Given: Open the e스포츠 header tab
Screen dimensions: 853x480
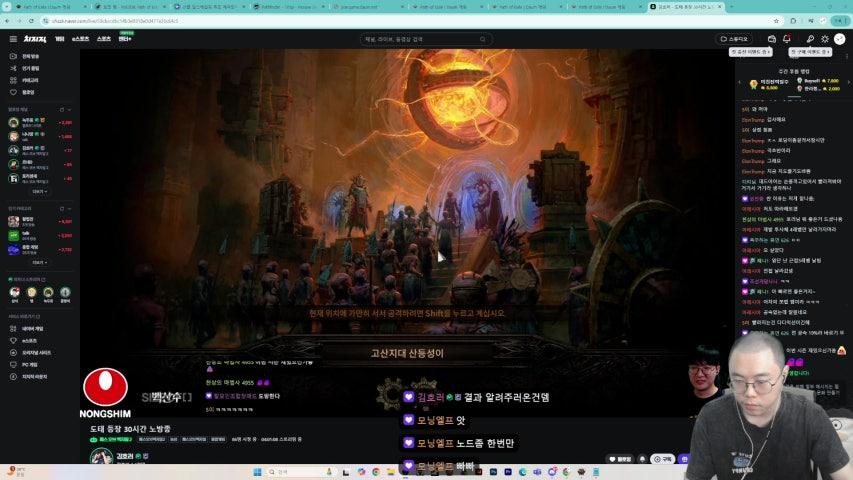Looking at the screenshot, I should pyautogui.click(x=81, y=39).
